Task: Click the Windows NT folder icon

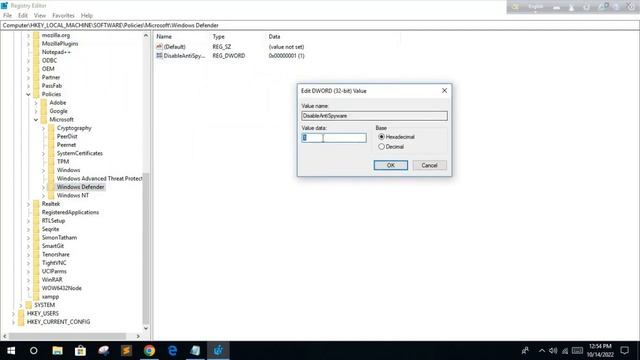Action: click(x=51, y=196)
